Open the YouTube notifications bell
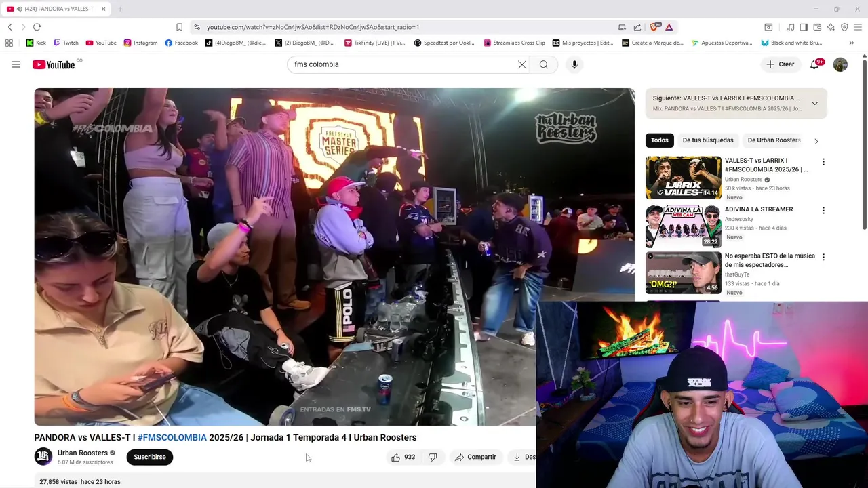This screenshot has height=488, width=868. (x=816, y=64)
